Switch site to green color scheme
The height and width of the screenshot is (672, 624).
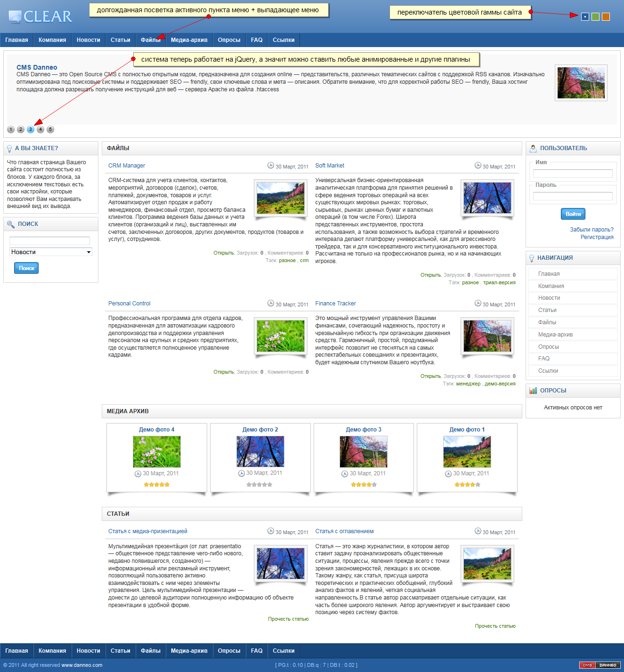(x=595, y=16)
